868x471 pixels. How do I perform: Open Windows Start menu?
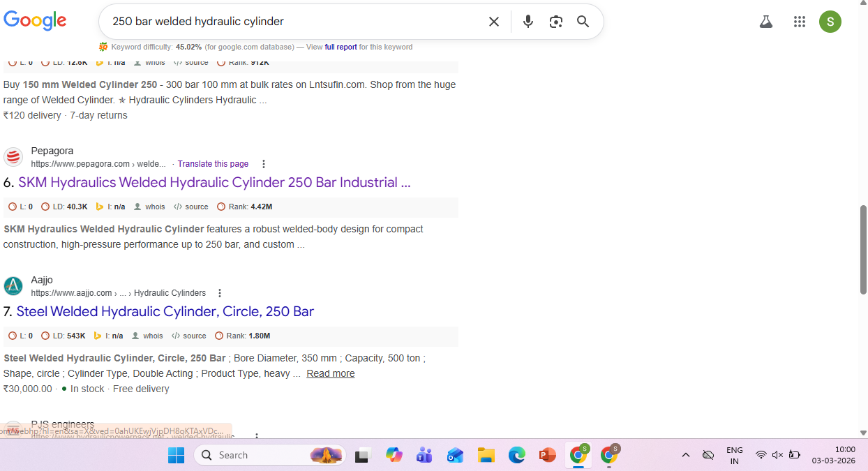(x=176, y=455)
